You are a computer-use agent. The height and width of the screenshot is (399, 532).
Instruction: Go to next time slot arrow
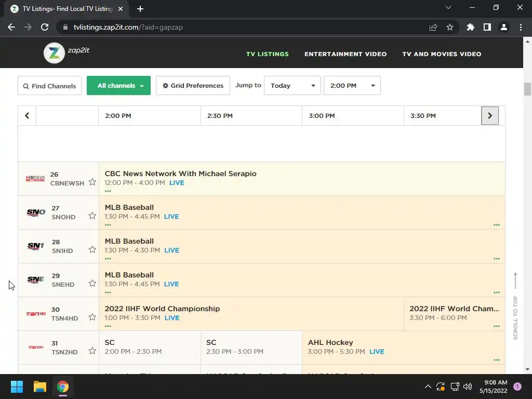pyautogui.click(x=490, y=116)
